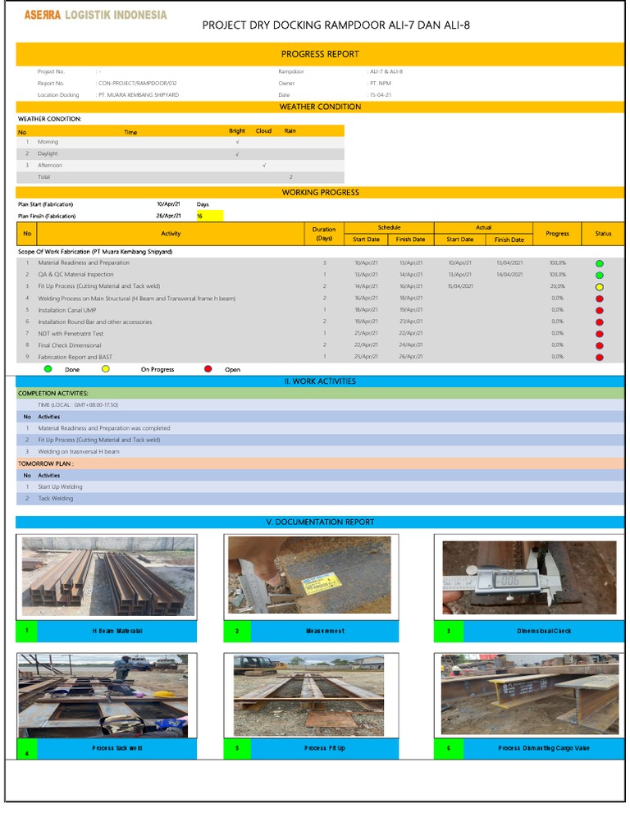Click the green Done legend circle

click(x=48, y=369)
